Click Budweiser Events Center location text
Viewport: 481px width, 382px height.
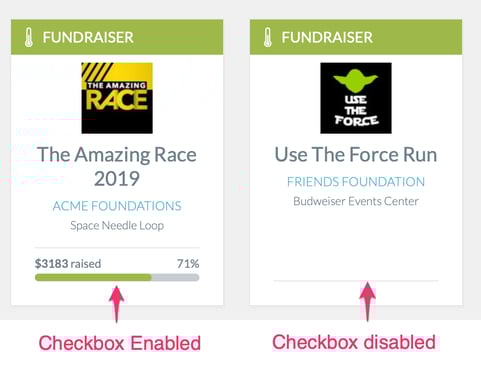356,201
